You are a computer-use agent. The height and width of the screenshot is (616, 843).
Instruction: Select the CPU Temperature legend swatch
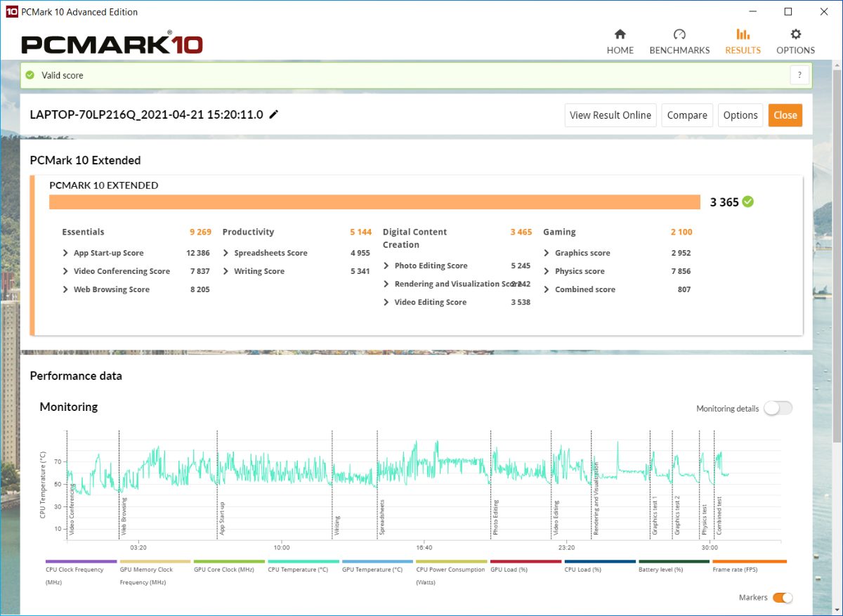click(x=303, y=562)
